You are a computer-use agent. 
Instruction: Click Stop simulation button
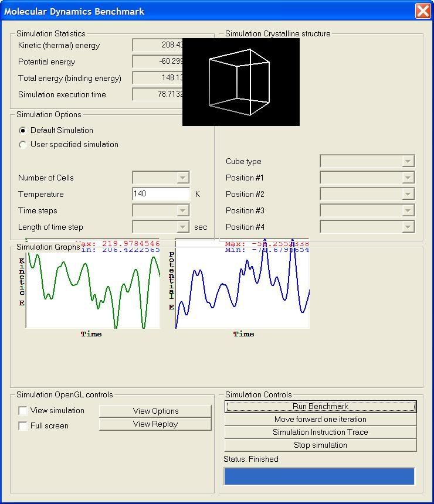pyautogui.click(x=320, y=445)
